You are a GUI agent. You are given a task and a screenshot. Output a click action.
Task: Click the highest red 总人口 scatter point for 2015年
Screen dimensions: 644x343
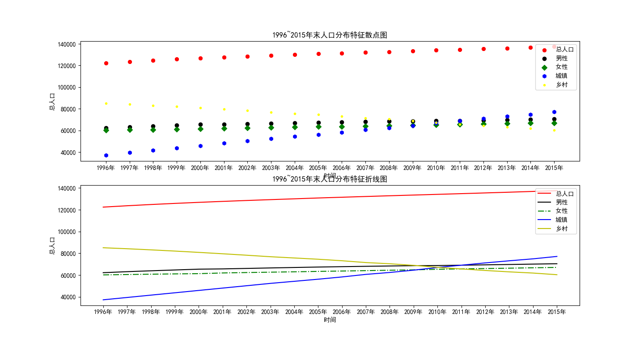point(554,46)
